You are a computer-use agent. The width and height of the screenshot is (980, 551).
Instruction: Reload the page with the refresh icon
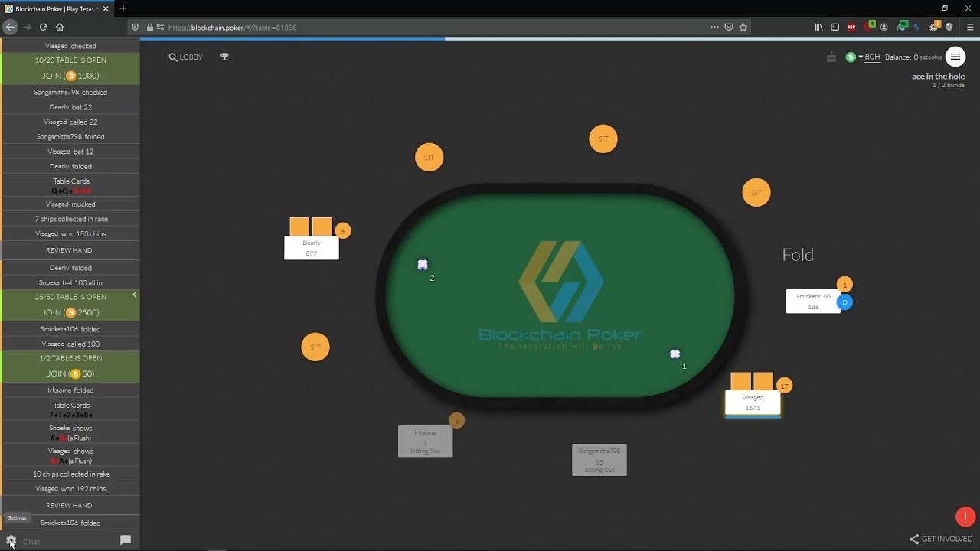tap(44, 27)
